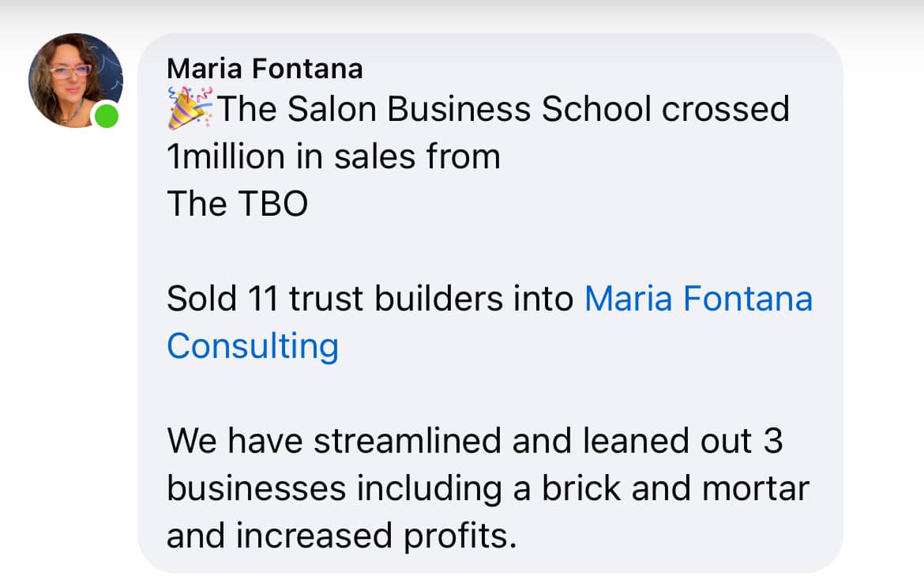This screenshot has height=580, width=924.
Task: Click the word "businesses" in the message
Action: pyautogui.click(x=256, y=488)
